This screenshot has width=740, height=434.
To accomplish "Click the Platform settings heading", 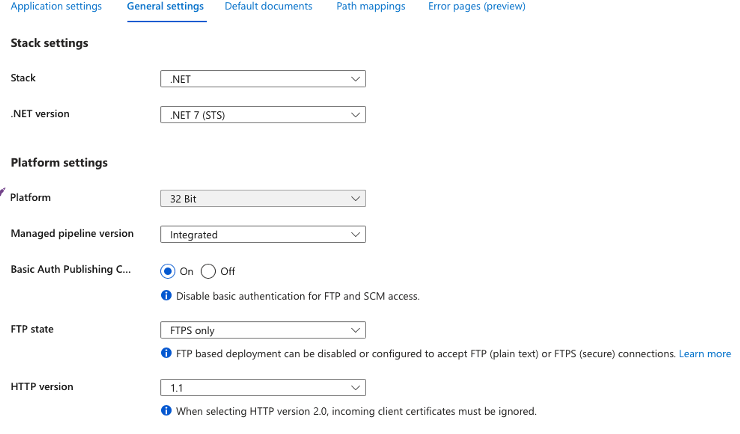I will [59, 163].
